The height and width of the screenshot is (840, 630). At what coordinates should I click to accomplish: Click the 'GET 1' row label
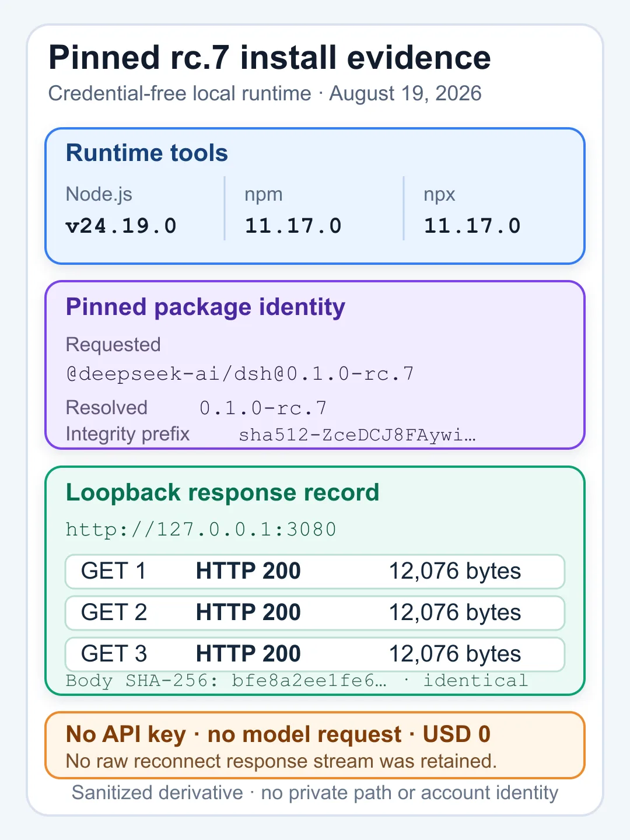click(x=114, y=571)
